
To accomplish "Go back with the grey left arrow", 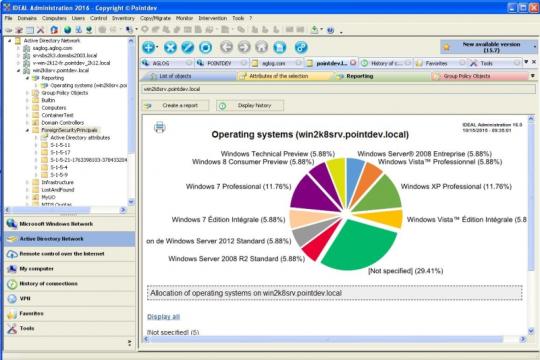I will click(226, 47).
